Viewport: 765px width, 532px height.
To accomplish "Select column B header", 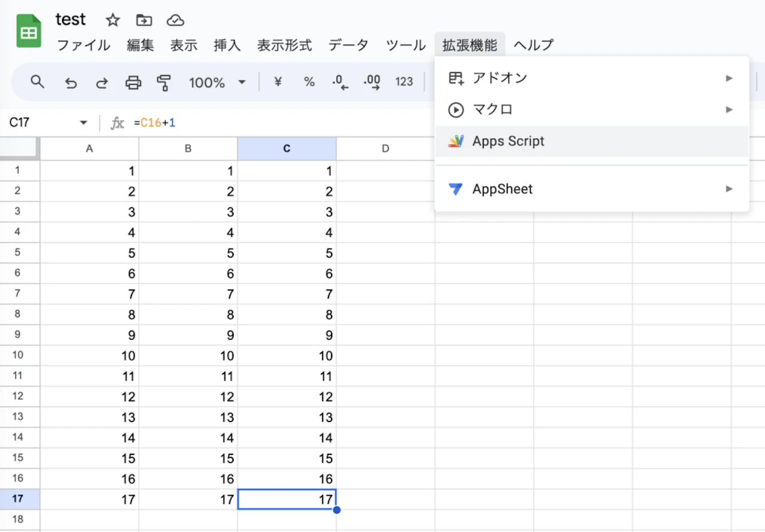I will 188,149.
